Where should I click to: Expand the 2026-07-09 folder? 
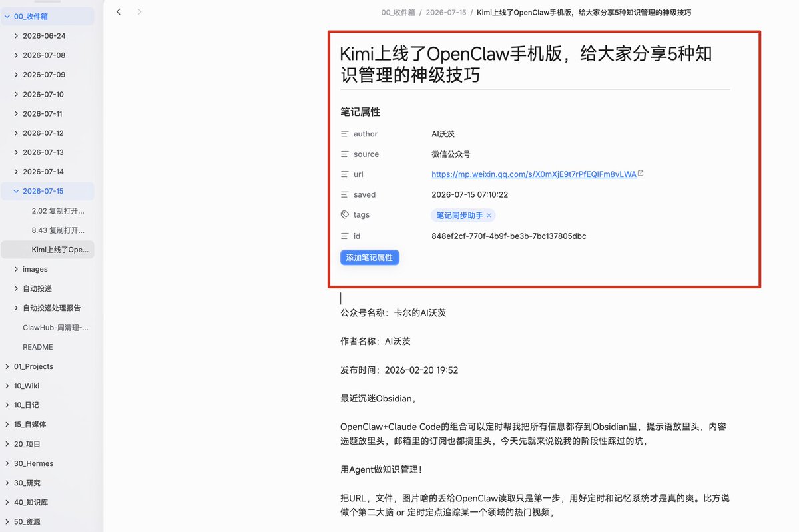click(x=16, y=75)
